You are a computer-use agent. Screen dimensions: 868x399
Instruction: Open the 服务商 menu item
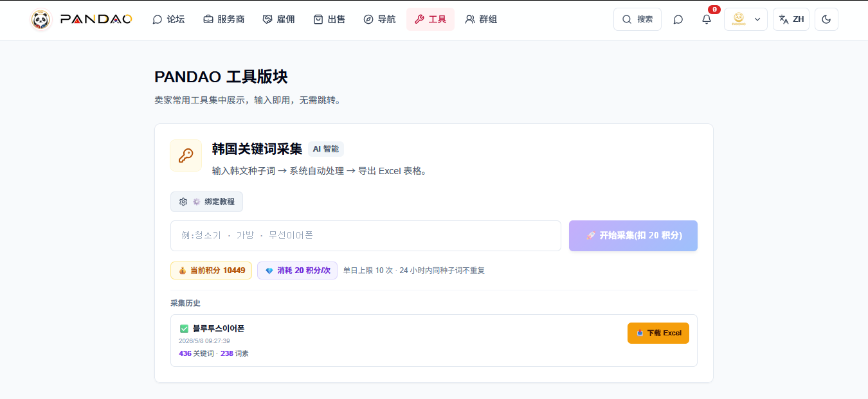[x=224, y=19]
